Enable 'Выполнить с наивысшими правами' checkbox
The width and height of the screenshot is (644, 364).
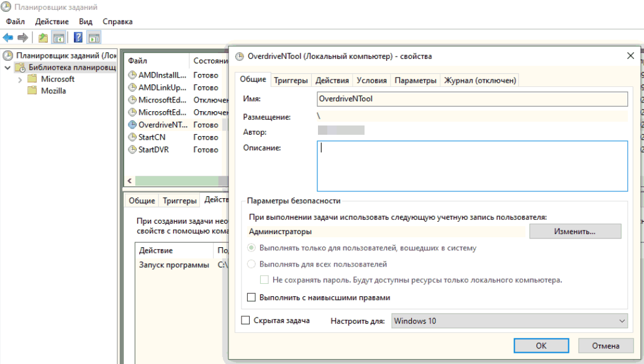coord(252,297)
